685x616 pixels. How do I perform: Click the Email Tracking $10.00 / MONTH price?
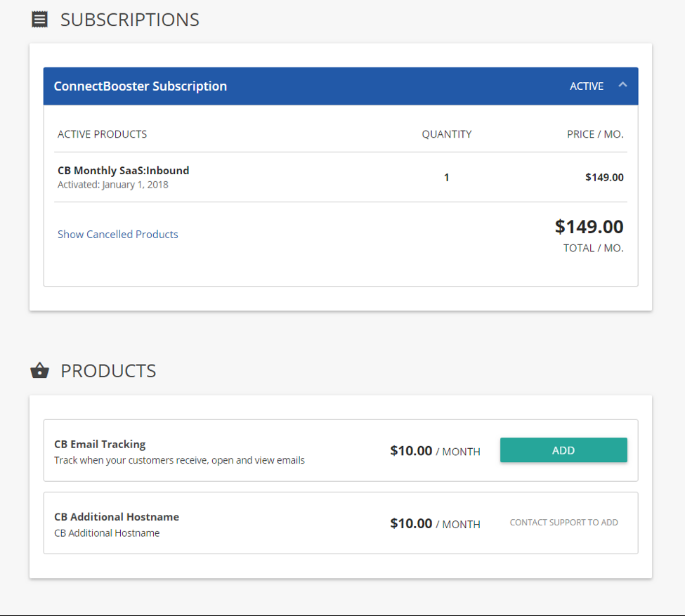[435, 451]
